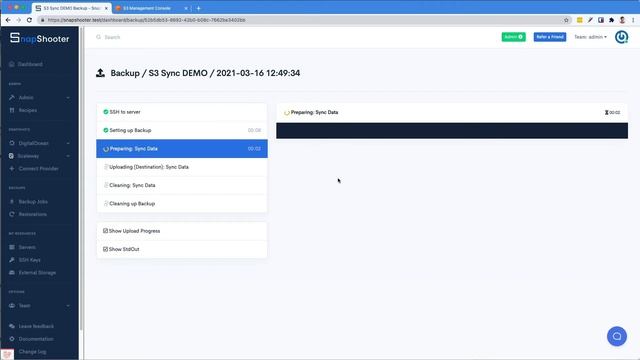
Task: Click the DigitalOcean provider icon
Action: pos(11,143)
